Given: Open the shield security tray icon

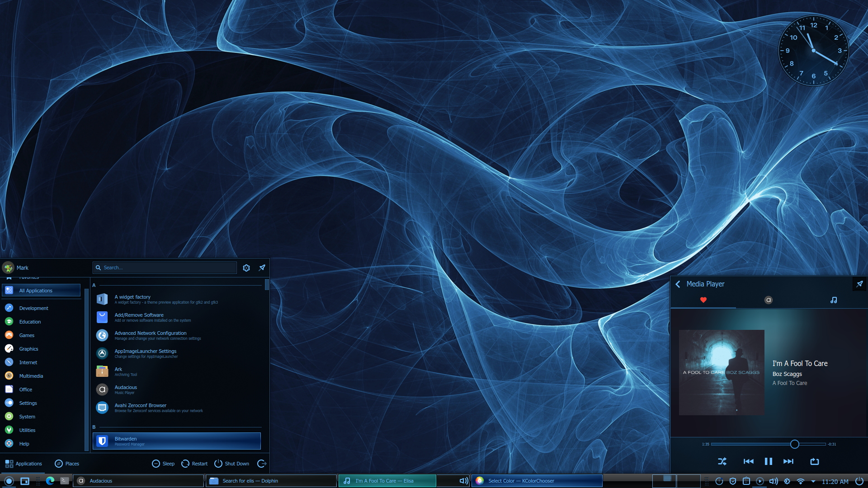Looking at the screenshot, I should 733,481.
